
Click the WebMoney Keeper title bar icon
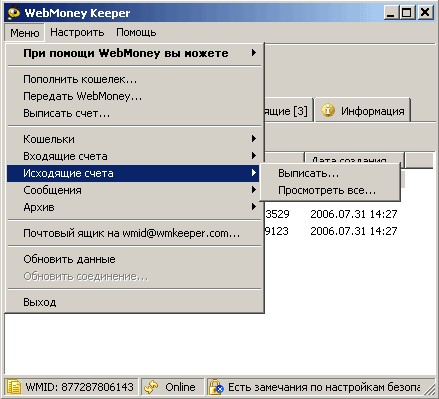coord(14,13)
